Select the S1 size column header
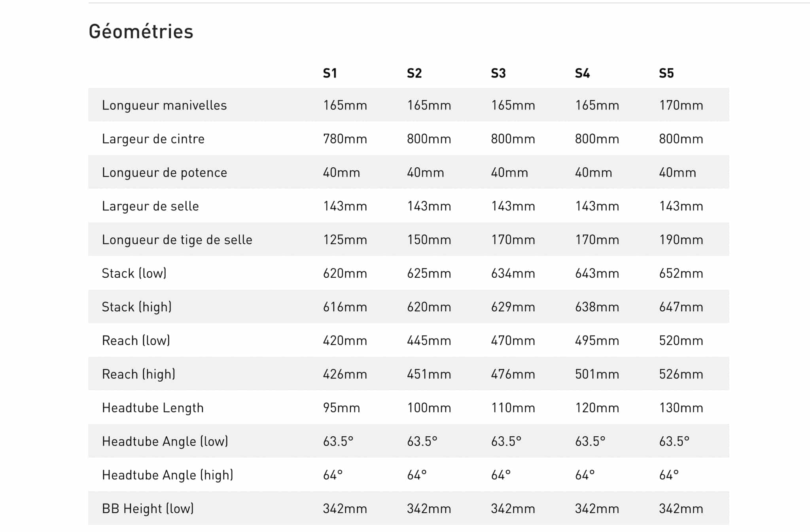The image size is (810, 532). click(x=330, y=73)
